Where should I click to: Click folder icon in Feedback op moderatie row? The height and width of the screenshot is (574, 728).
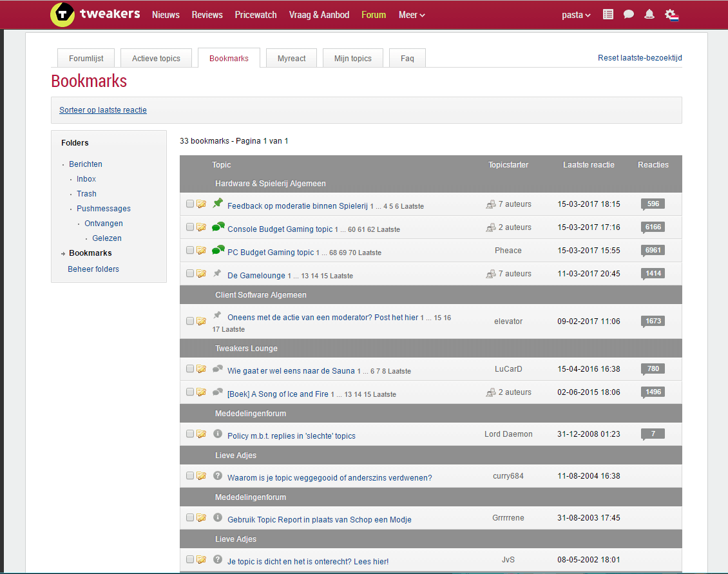(202, 204)
